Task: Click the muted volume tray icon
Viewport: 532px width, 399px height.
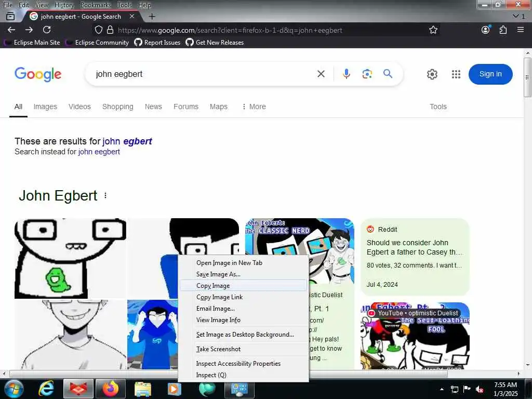Action: 480,390
